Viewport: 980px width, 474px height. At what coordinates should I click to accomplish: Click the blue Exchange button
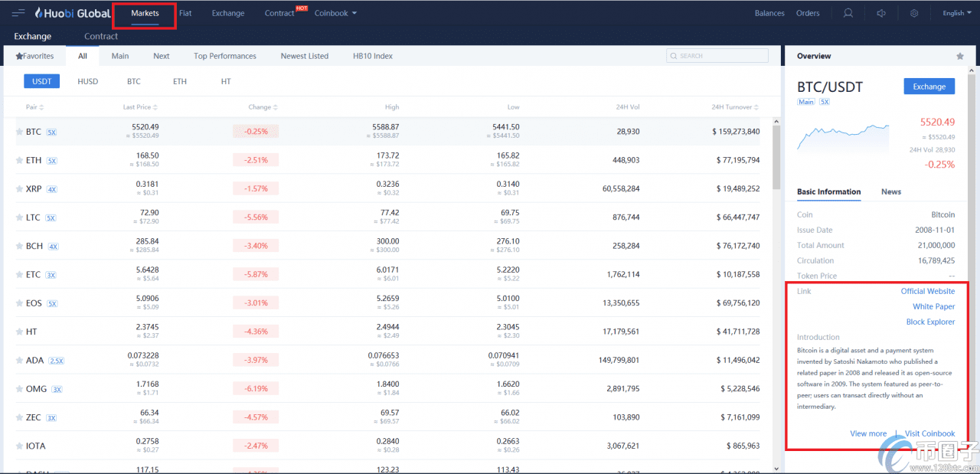(x=929, y=87)
